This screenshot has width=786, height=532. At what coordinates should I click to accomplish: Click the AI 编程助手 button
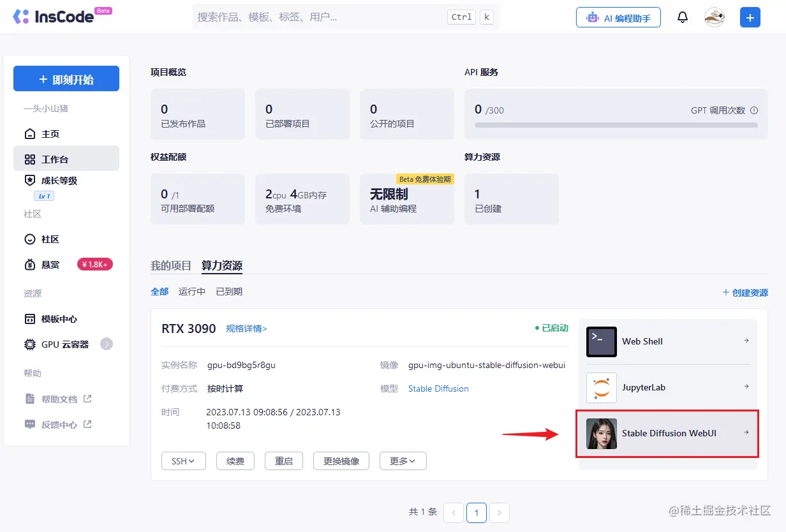pos(618,18)
